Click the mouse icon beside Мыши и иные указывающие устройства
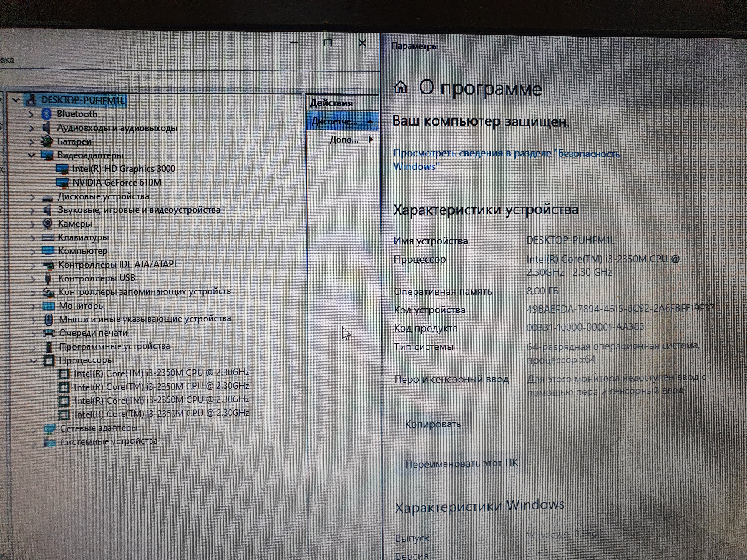Screen dimensions: 747x560 (49, 319)
